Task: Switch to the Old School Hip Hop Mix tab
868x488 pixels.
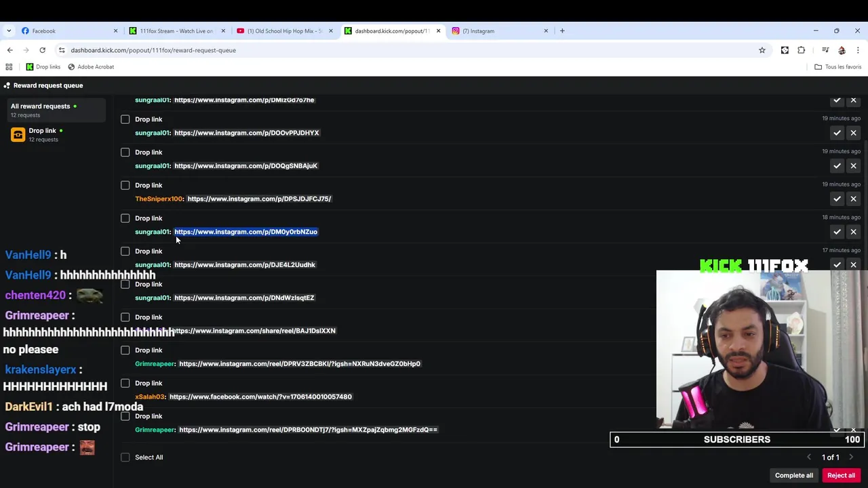Action: [x=283, y=31]
